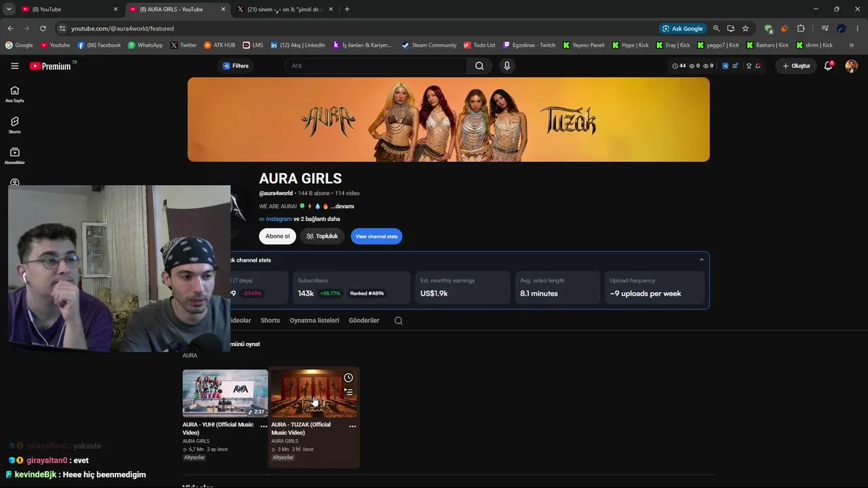Bookmark this page with the star
This screenshot has width=868, height=488.
tap(745, 28)
